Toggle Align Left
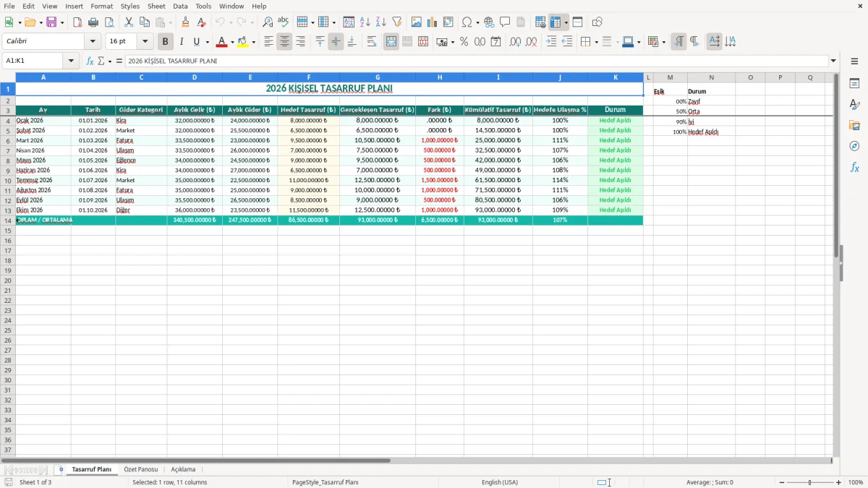 pyautogui.click(x=268, y=42)
